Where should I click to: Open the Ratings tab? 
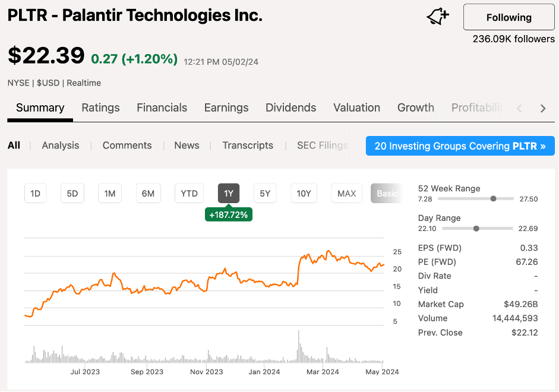point(100,108)
